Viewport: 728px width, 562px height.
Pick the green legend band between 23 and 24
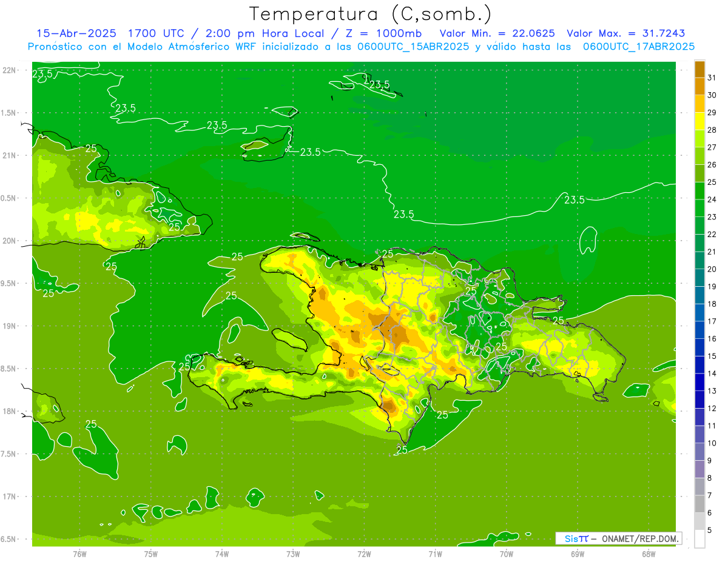pyautogui.click(x=699, y=208)
